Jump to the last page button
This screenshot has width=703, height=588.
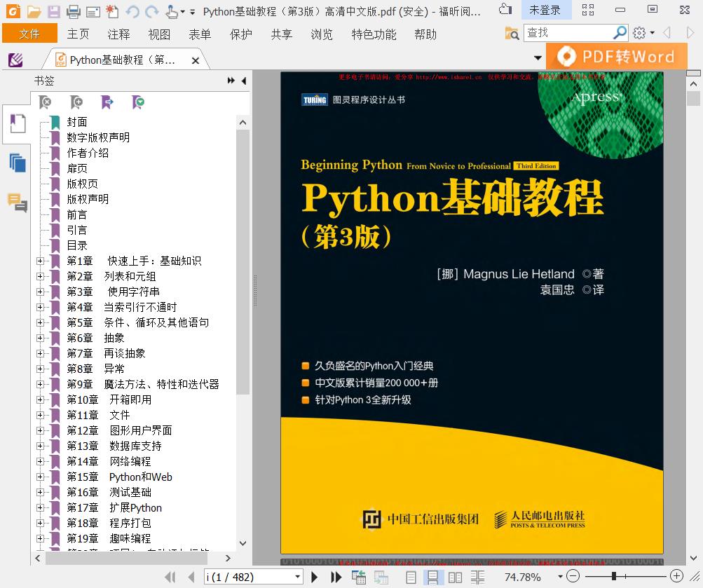pyautogui.click(x=336, y=577)
